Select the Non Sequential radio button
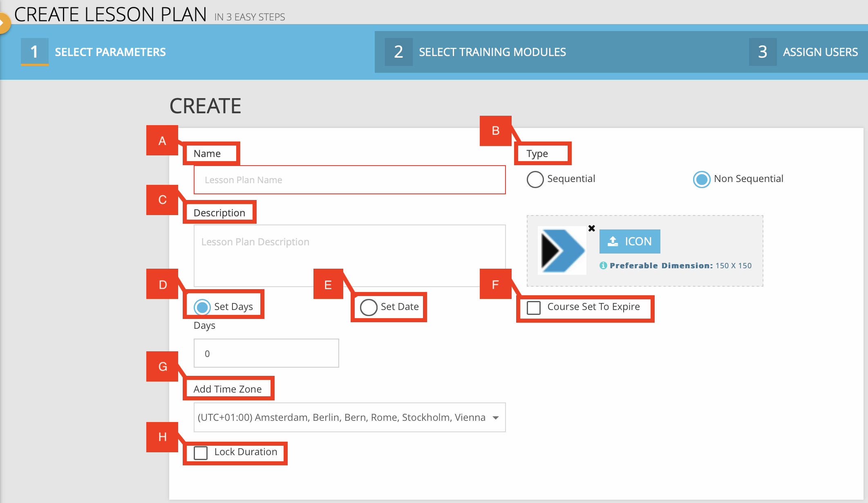Screen dimensions: 868x503 [702, 179]
